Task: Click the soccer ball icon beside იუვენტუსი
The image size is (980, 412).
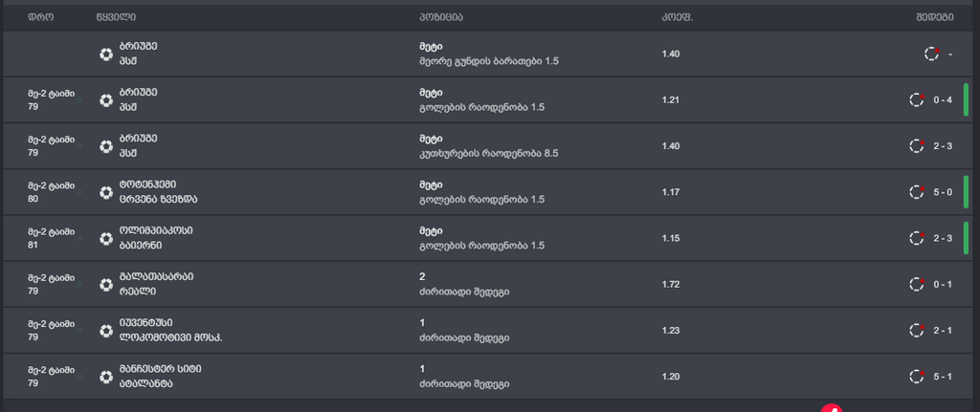Action: (x=106, y=331)
